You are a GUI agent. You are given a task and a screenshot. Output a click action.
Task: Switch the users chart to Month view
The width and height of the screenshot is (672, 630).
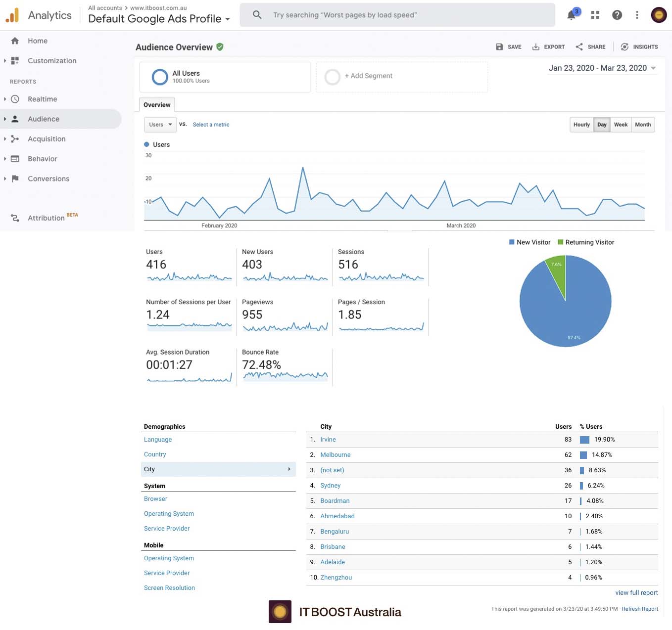[643, 125]
